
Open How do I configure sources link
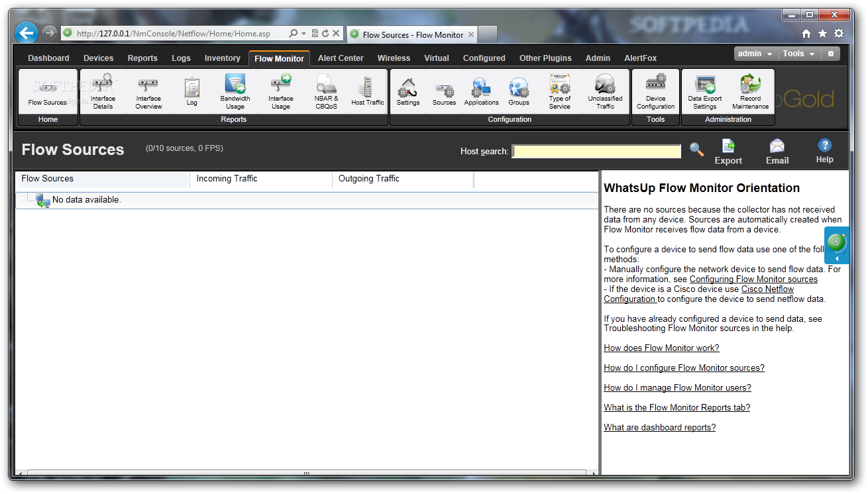pyautogui.click(x=684, y=368)
